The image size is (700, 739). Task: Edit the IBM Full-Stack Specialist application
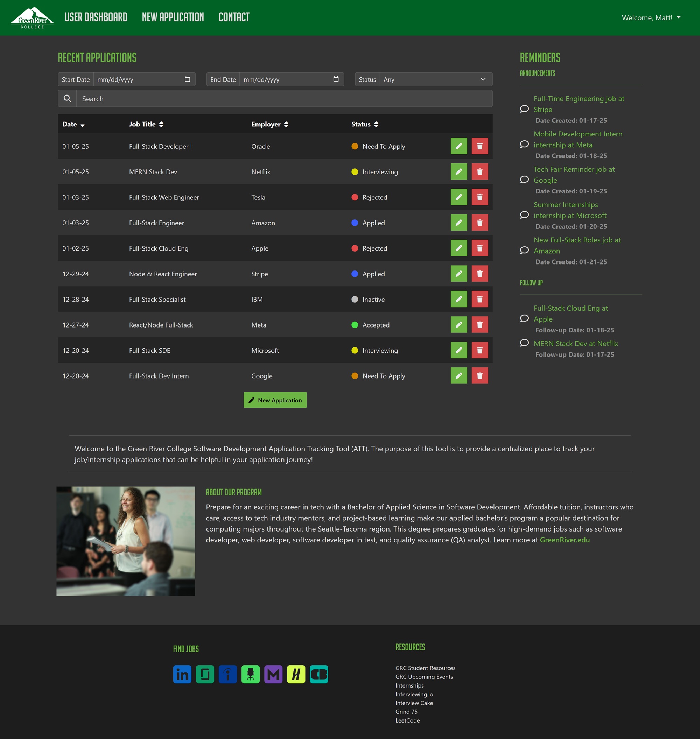click(458, 299)
